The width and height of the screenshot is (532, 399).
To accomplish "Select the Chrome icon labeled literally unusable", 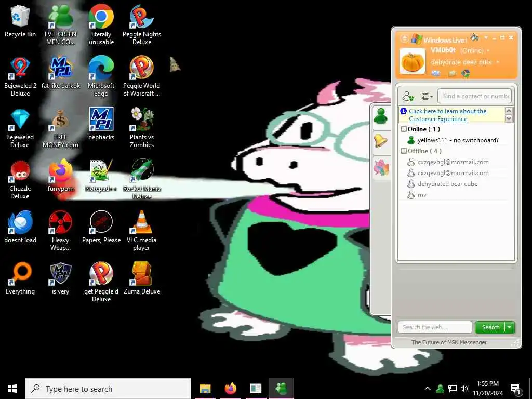I will [101, 25].
